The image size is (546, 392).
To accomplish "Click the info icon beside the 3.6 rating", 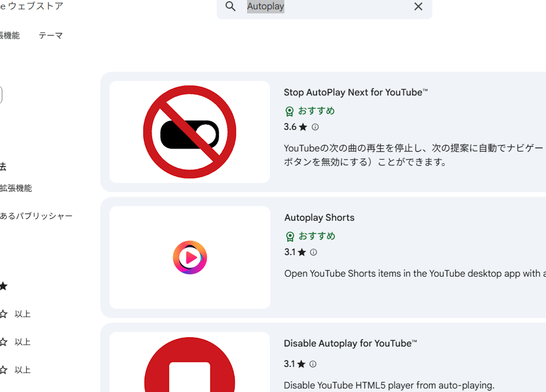I will [x=315, y=127].
